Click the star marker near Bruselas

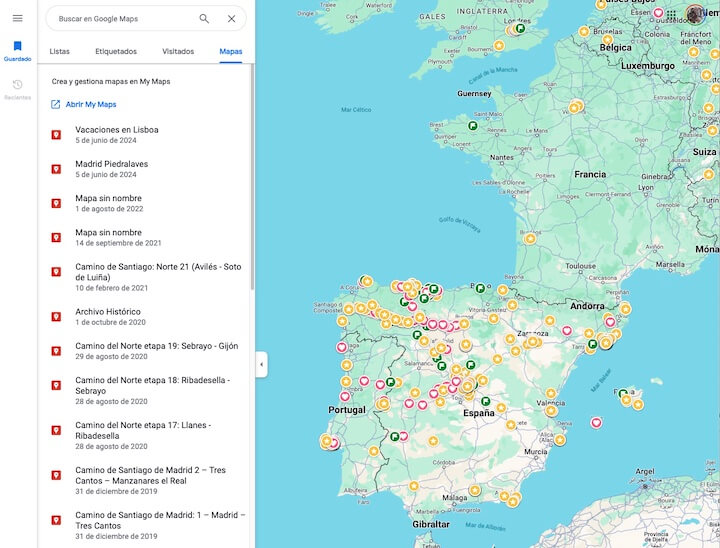click(608, 40)
